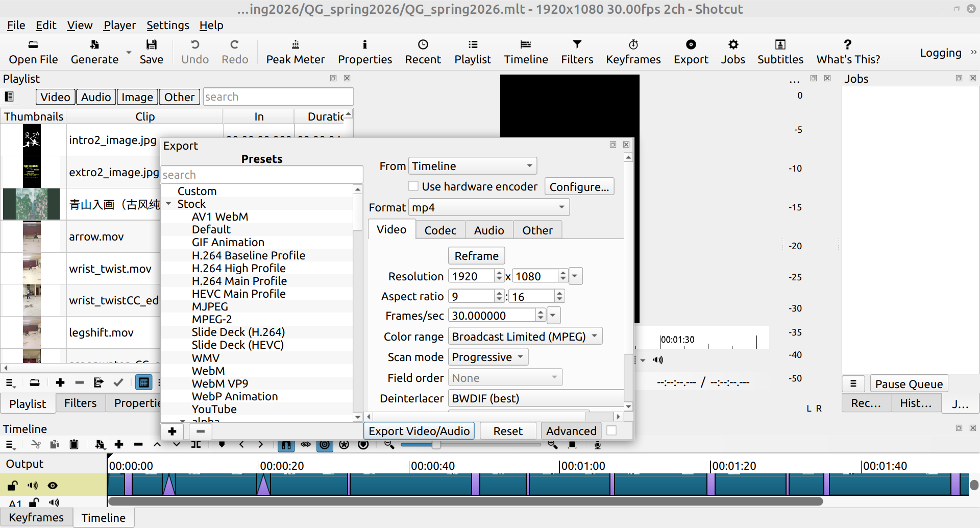Click the record audio microphone icon
The height and width of the screenshot is (528, 980).
pos(597,445)
